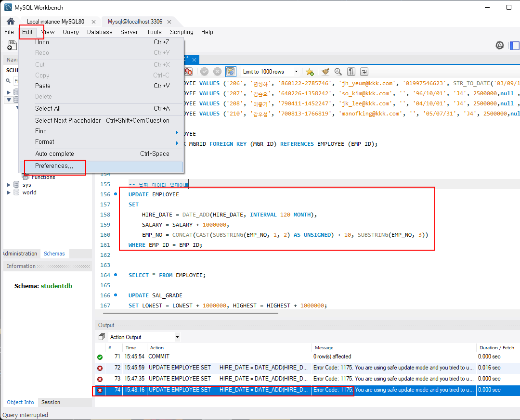Toggle invisible characters pilcrow icon

351,72
